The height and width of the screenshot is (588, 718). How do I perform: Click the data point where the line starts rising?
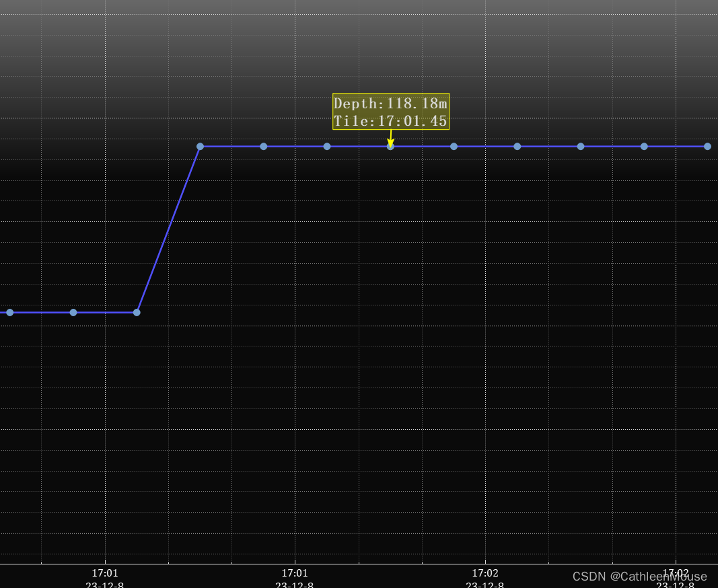pos(137,312)
